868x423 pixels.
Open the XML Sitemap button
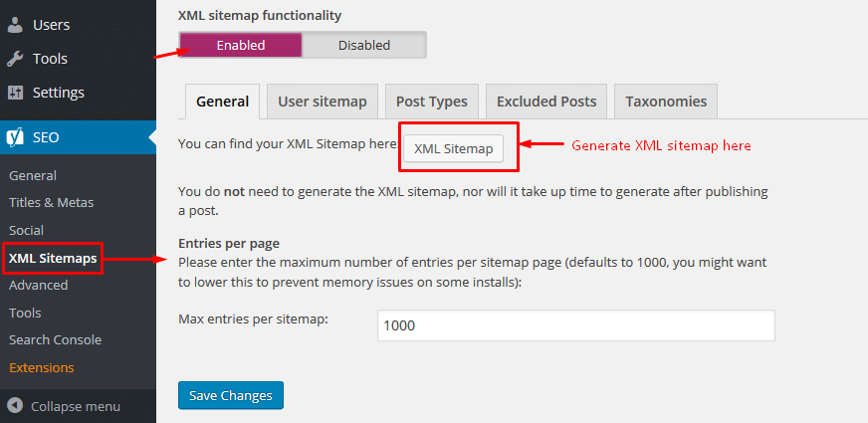coord(453,148)
